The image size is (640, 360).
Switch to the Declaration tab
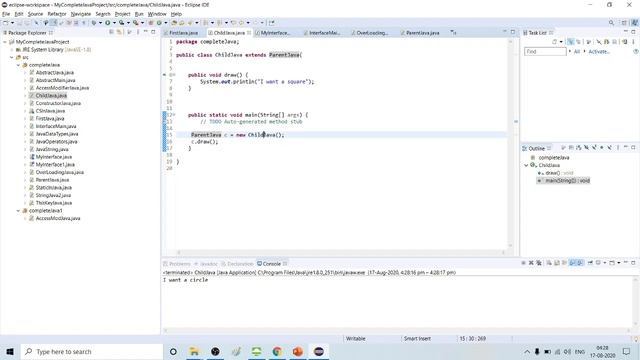pos(237,264)
